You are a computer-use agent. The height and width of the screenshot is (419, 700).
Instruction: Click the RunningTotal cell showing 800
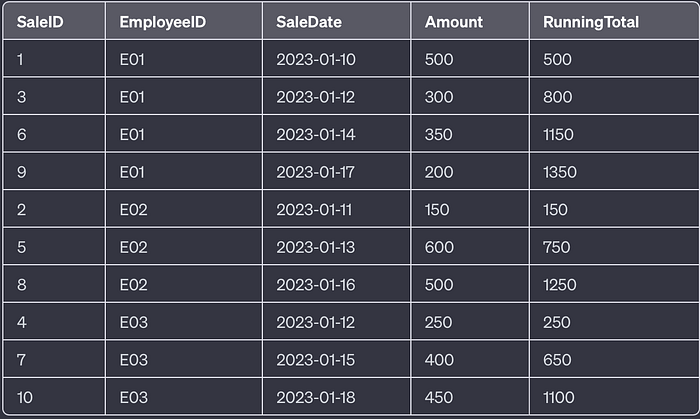[x=614, y=97]
